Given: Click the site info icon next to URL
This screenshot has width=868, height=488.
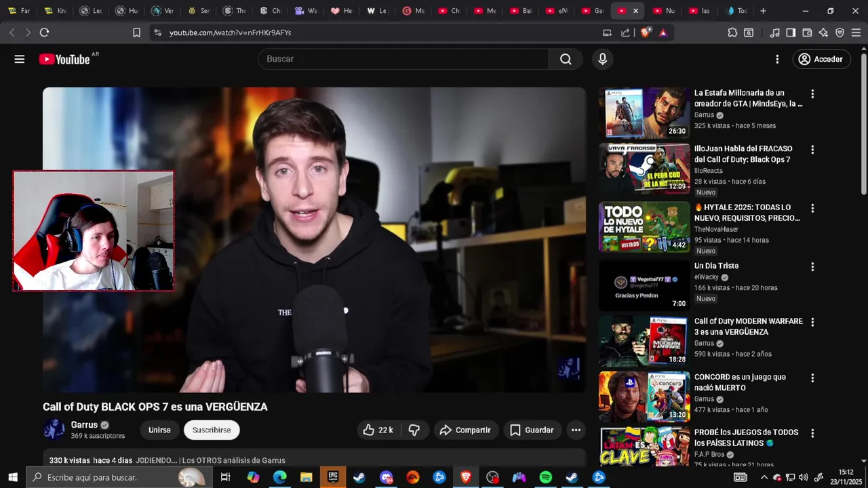Looking at the screenshot, I should (157, 33).
